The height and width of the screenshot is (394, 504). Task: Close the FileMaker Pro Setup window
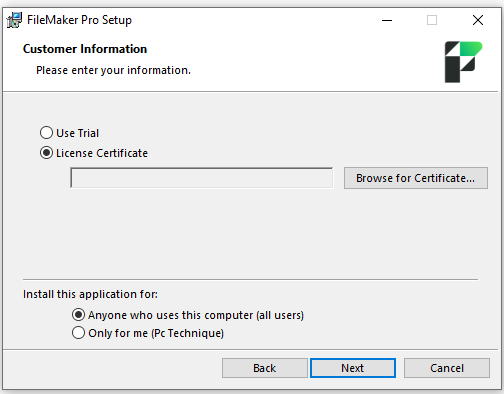point(478,20)
